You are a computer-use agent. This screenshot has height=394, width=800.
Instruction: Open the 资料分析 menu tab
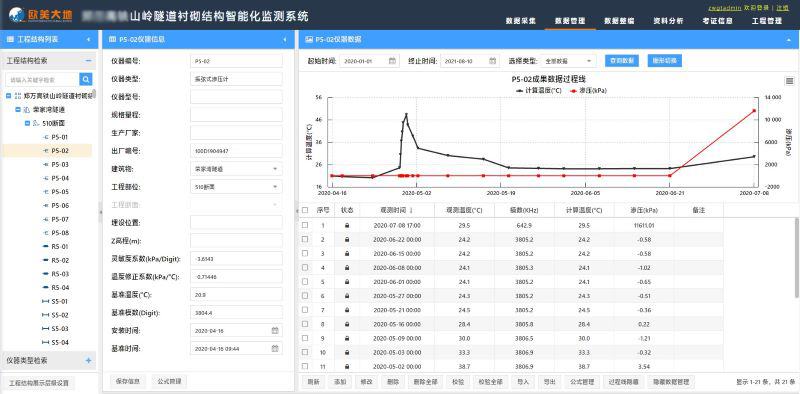coord(668,21)
